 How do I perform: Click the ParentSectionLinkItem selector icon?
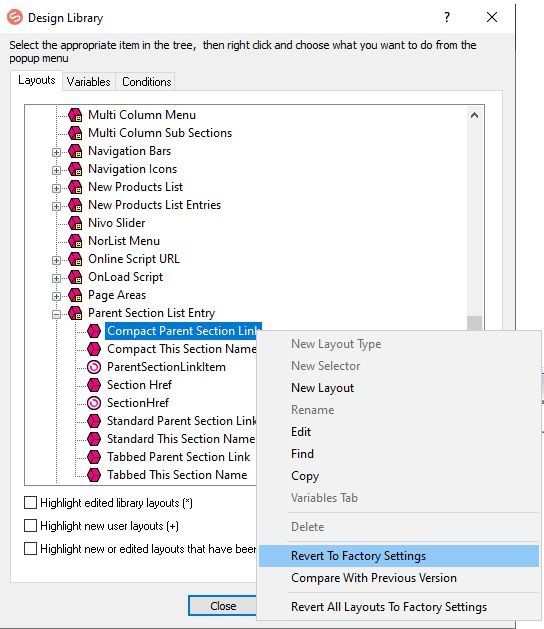[94, 367]
